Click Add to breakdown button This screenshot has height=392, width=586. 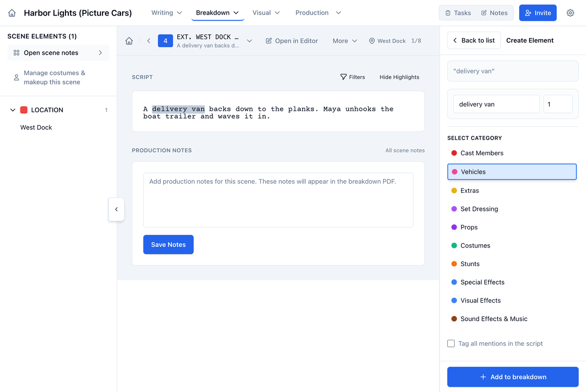513,377
